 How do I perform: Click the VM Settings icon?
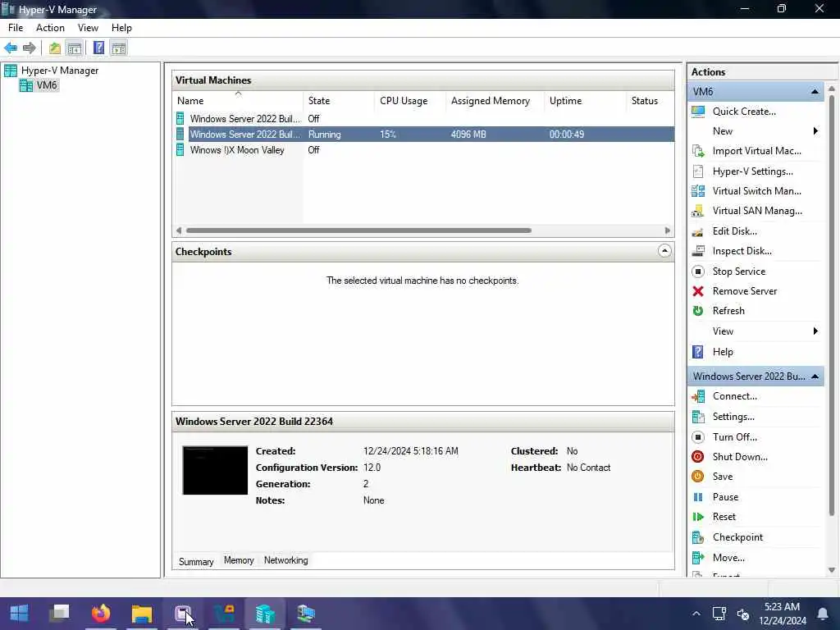pos(698,417)
